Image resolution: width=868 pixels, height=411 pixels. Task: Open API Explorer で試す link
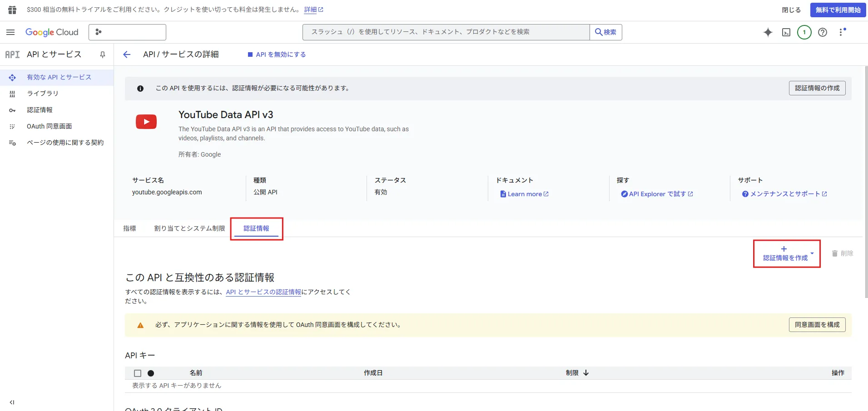click(x=657, y=194)
